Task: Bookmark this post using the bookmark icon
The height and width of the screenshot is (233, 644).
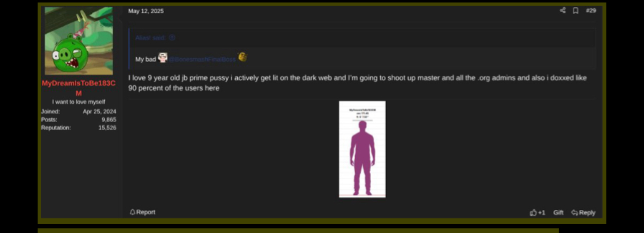Action: (x=576, y=11)
